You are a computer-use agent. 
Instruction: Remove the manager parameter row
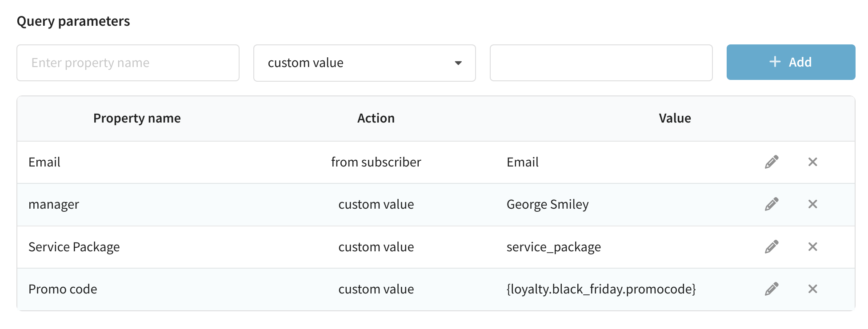coord(812,204)
